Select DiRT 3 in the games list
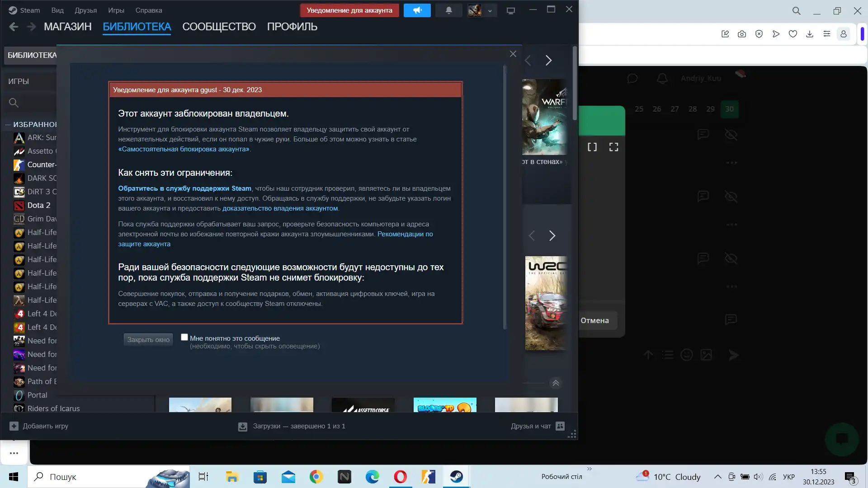Image resolution: width=868 pixels, height=488 pixels. (x=35, y=192)
